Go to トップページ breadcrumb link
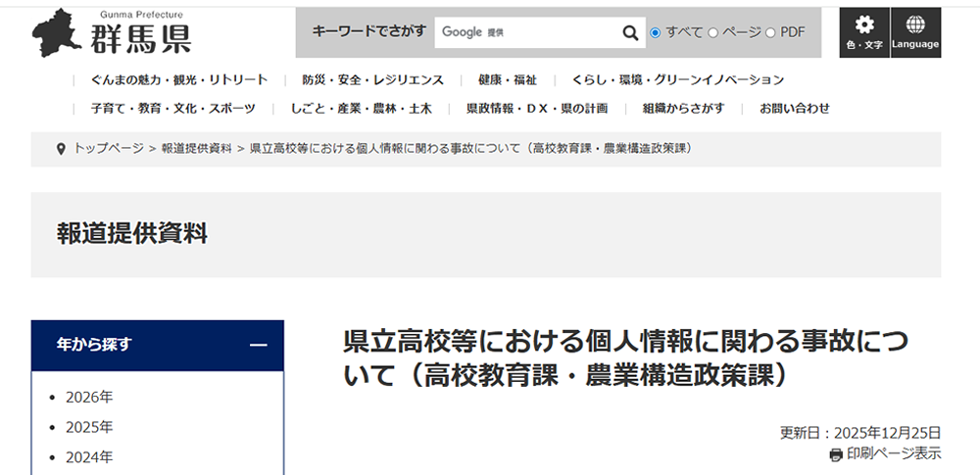 (109, 149)
